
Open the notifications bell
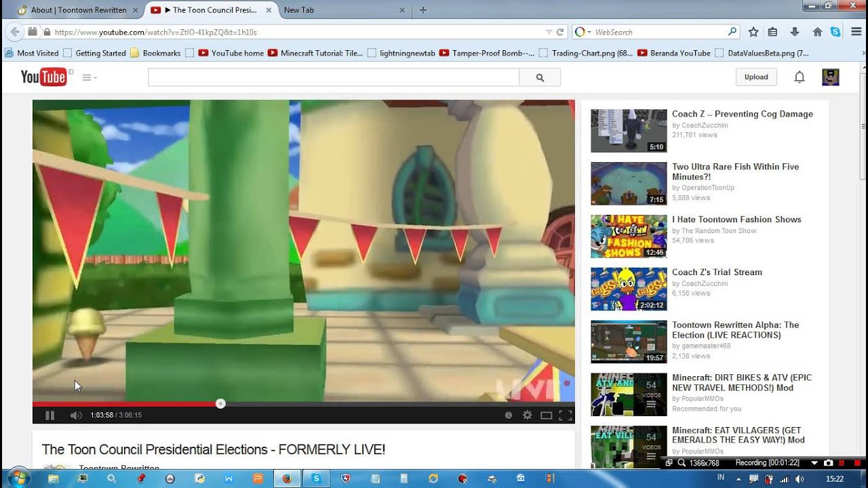(800, 77)
